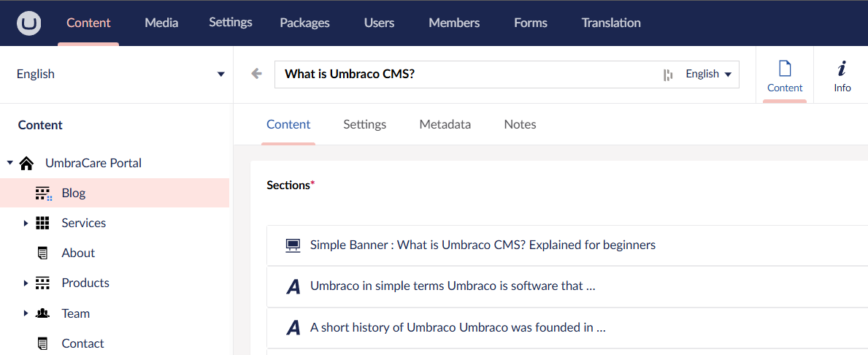Click the split view icon in name field
The height and width of the screenshot is (355, 868).
click(x=668, y=75)
